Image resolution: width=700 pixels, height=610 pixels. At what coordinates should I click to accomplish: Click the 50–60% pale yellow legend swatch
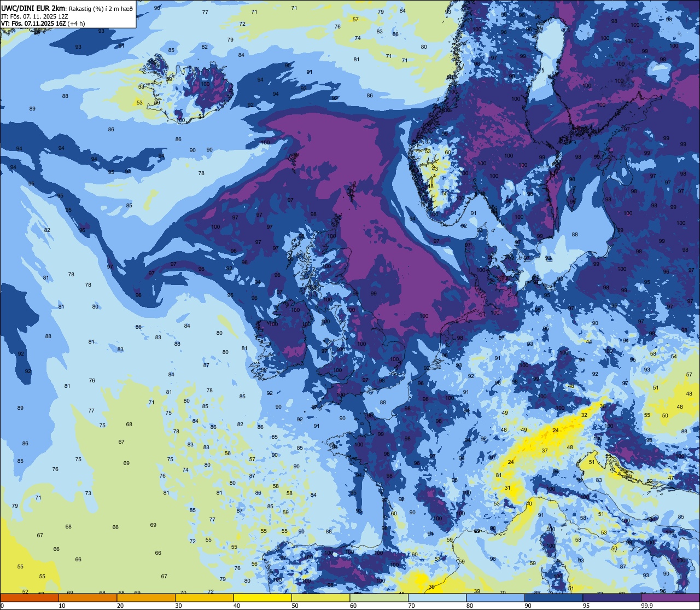[320, 598]
